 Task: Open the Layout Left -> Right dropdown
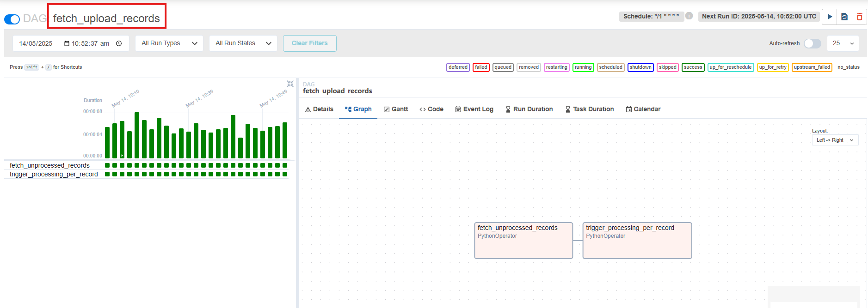tap(835, 140)
